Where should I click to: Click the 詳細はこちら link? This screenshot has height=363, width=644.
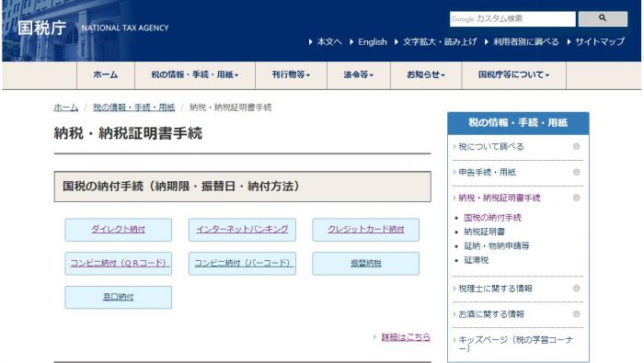[406, 337]
